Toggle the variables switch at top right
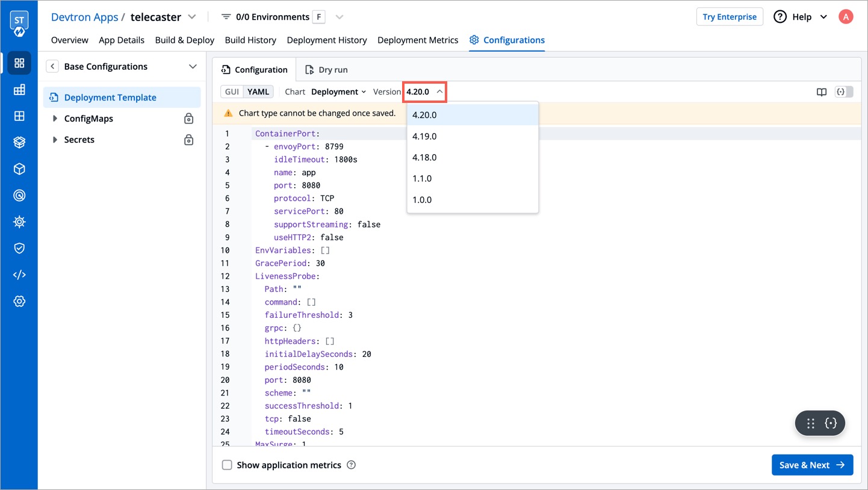This screenshot has height=490, width=868. point(844,92)
